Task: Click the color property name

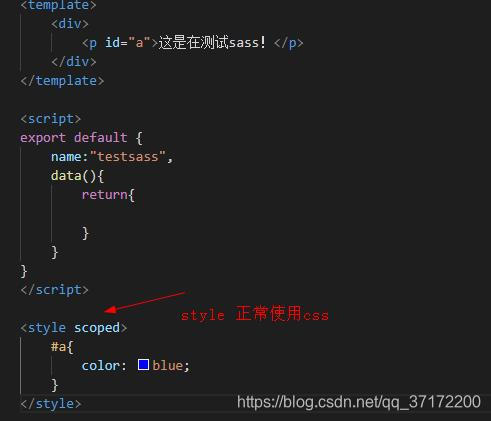Action: (x=101, y=366)
